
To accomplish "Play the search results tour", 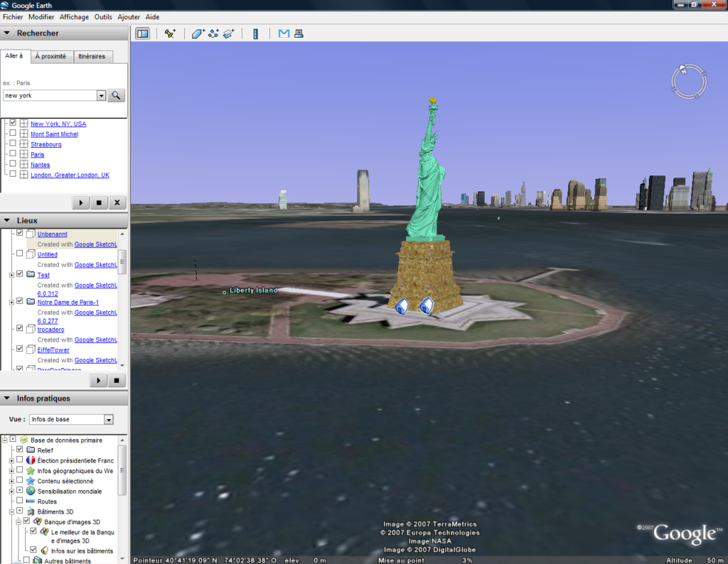I will point(81,202).
